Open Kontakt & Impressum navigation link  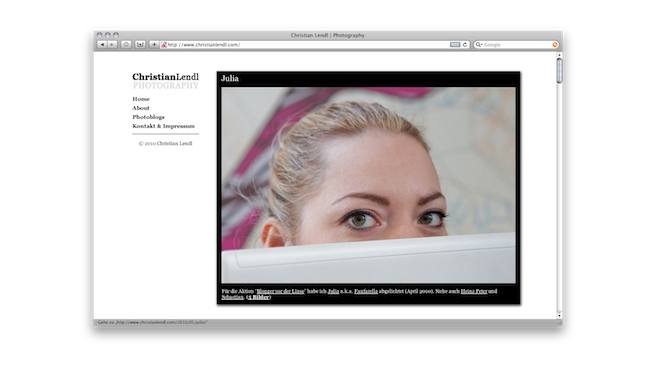pos(164,126)
